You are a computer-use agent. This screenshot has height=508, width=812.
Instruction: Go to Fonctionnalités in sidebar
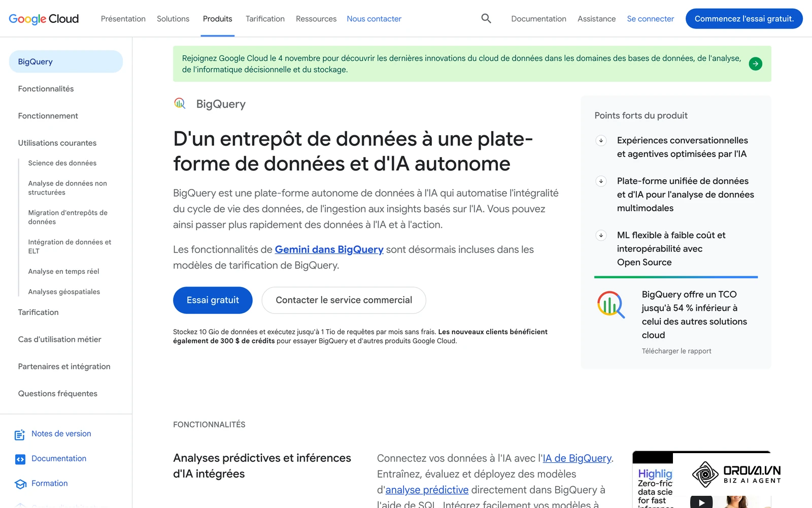[46, 89]
